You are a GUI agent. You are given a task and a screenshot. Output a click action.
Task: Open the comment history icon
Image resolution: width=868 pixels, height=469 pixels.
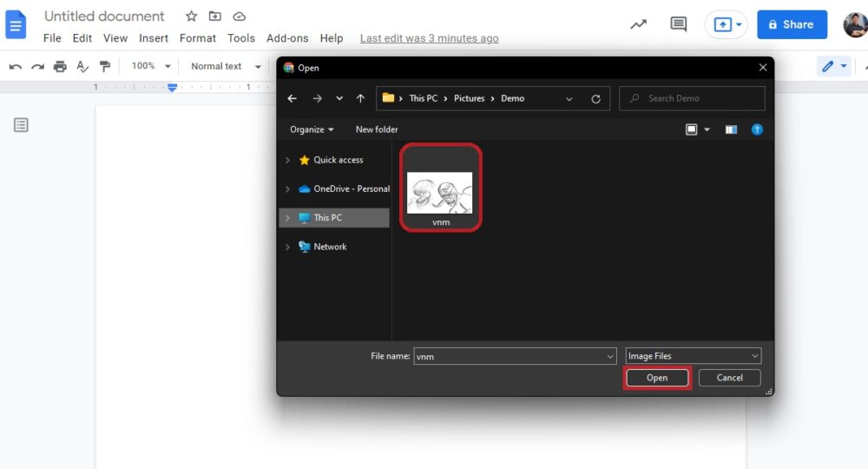point(678,23)
